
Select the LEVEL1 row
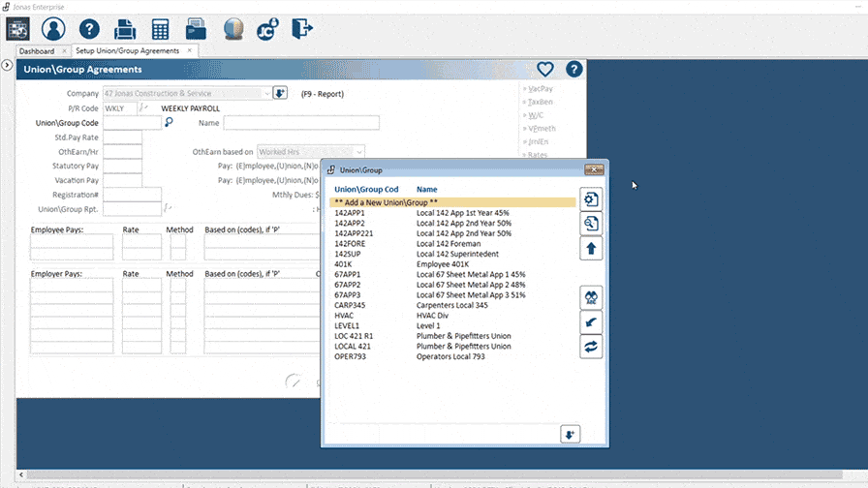[452, 325]
